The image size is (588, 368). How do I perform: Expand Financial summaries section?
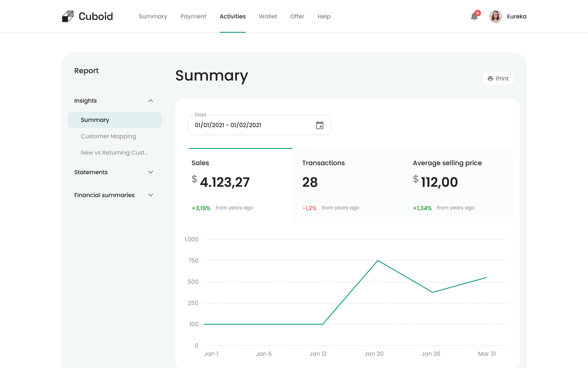pos(151,195)
